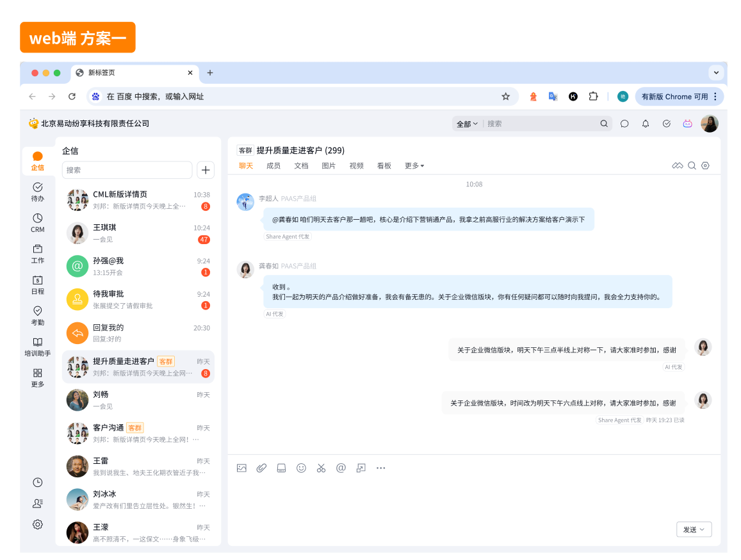This screenshot has height=560, width=741.
Task: Switch to the 视频 tab
Action: tap(356, 166)
